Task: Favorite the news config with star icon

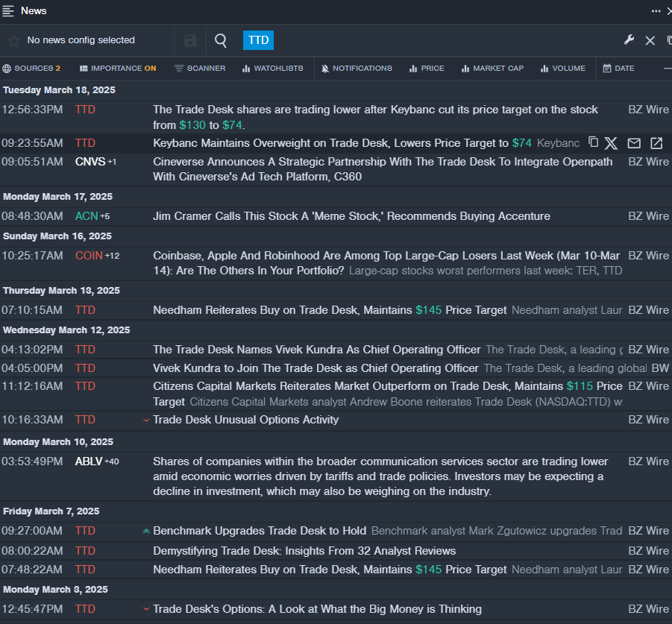Action: point(13,40)
